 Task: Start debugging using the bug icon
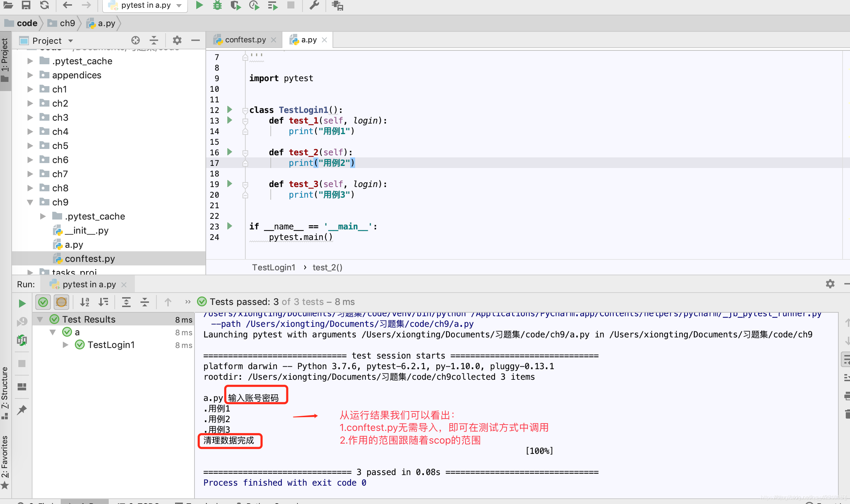coord(217,6)
